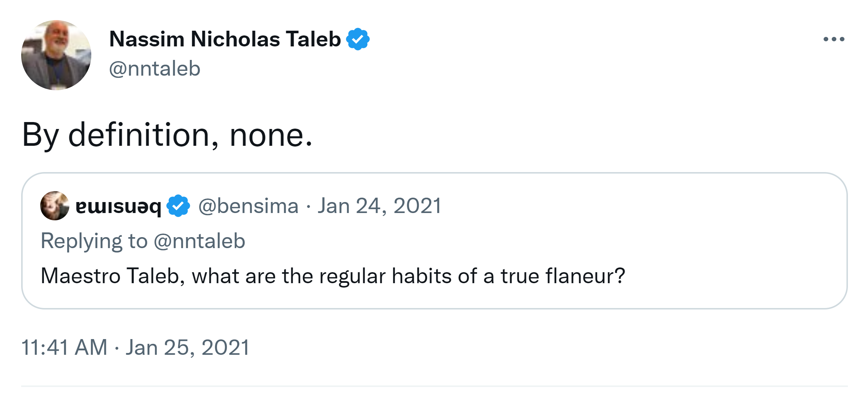Click the word 'Maestro' in the quoted tweet

(80, 276)
